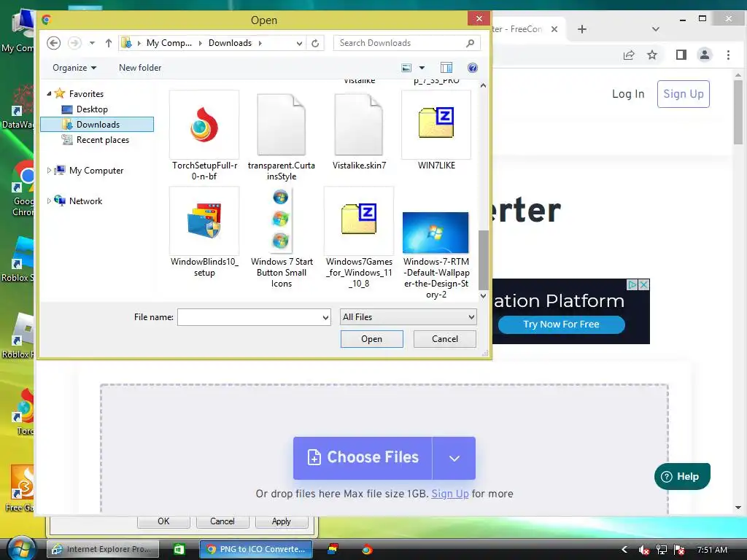Open the dialog help question icon
The height and width of the screenshot is (560, 747).
[x=473, y=68]
